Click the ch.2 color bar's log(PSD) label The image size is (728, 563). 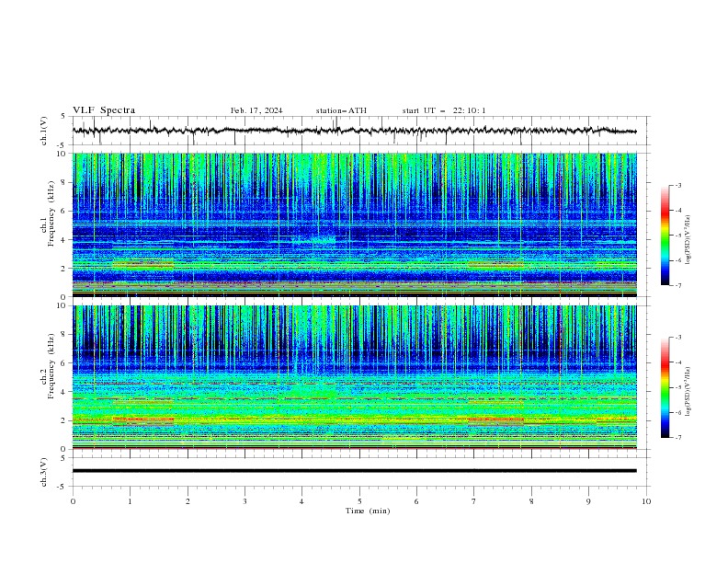[x=688, y=391]
